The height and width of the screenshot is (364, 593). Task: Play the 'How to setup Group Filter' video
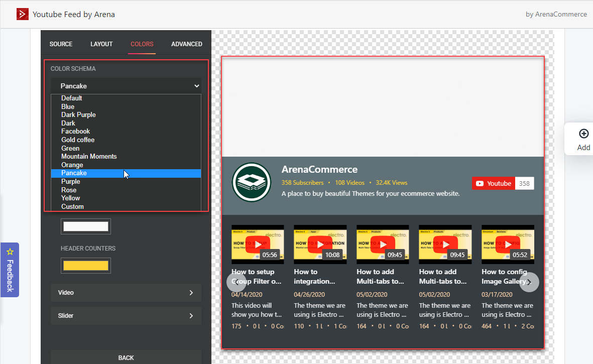[x=258, y=244]
